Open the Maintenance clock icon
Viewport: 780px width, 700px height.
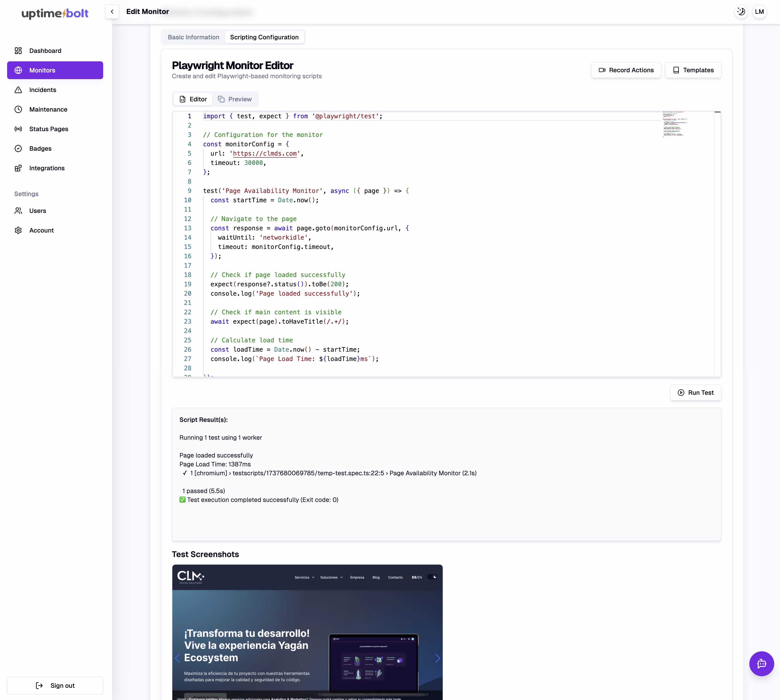[x=18, y=110]
